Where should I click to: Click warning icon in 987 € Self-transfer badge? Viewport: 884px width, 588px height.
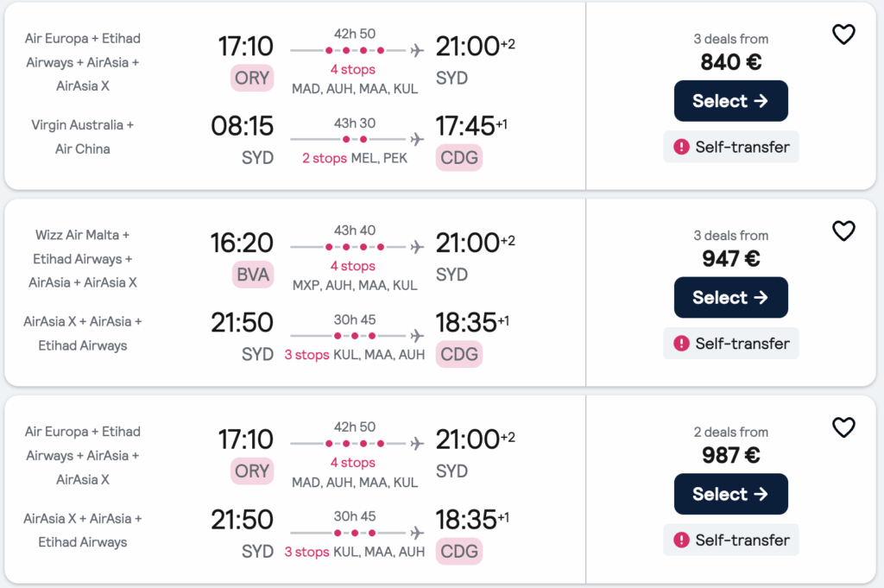pyautogui.click(x=681, y=541)
